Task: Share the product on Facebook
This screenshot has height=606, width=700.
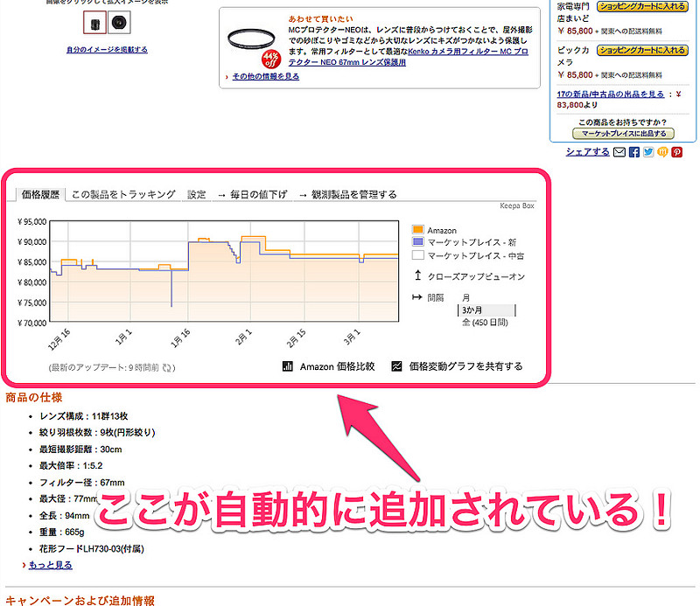Action: (634, 152)
